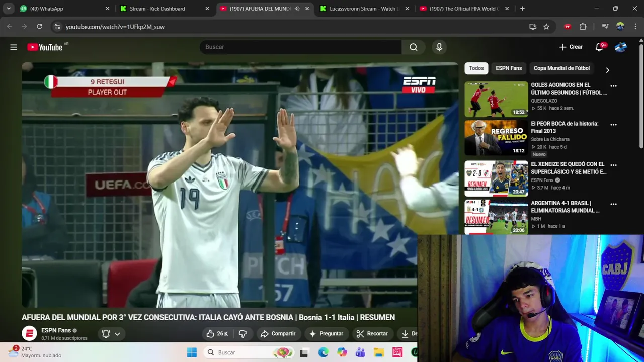Screen dimensions: 644x362
Task: Go forward in browser history
Action: coord(24,27)
